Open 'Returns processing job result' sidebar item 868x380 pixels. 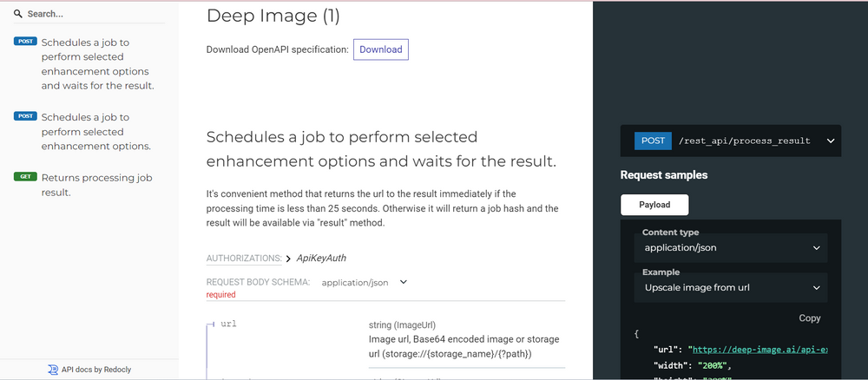(96, 186)
